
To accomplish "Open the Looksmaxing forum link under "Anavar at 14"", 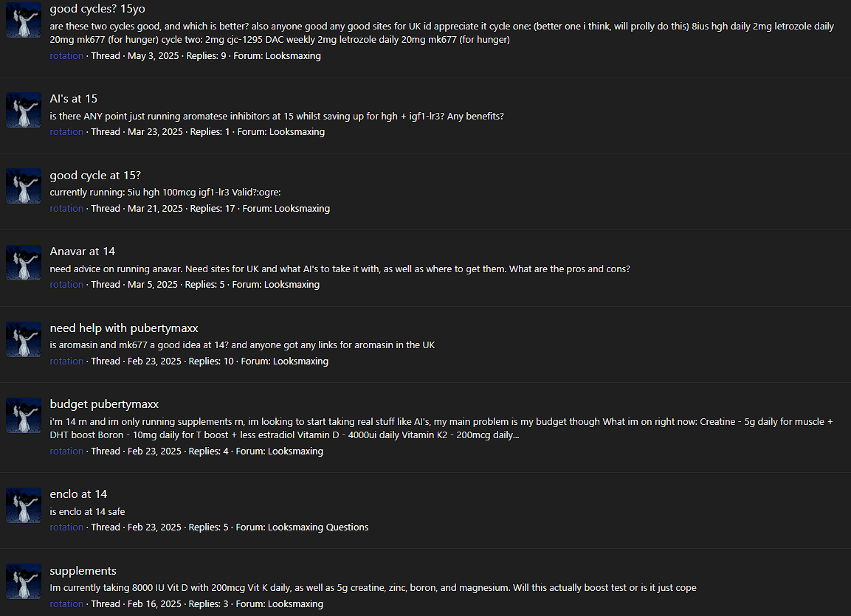I will [x=292, y=285].
